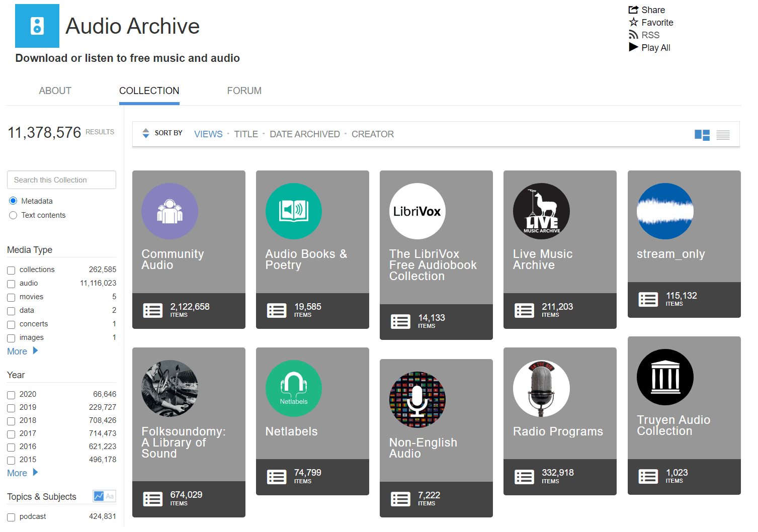Switch to list view layout
Image resolution: width=758 pixels, height=532 pixels.
tap(723, 135)
